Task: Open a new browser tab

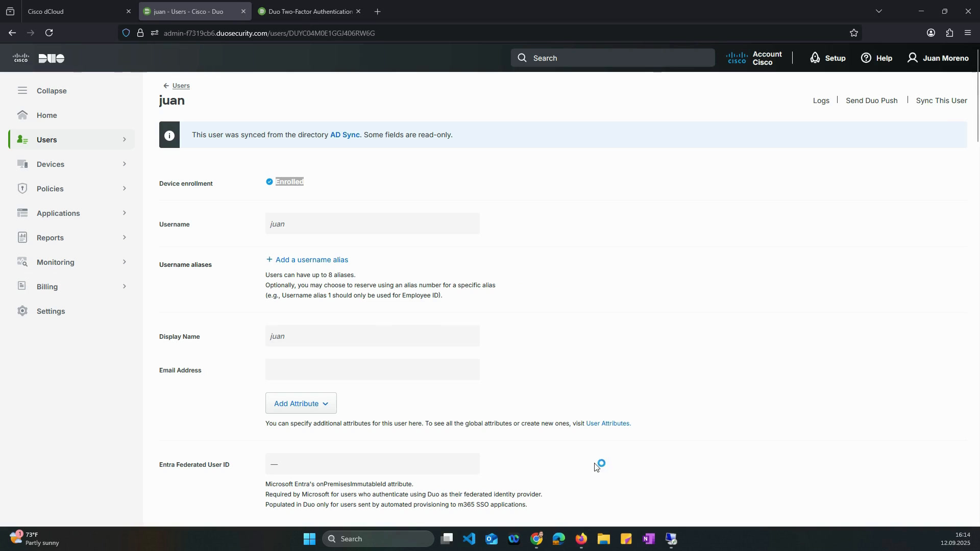Action: point(377,11)
